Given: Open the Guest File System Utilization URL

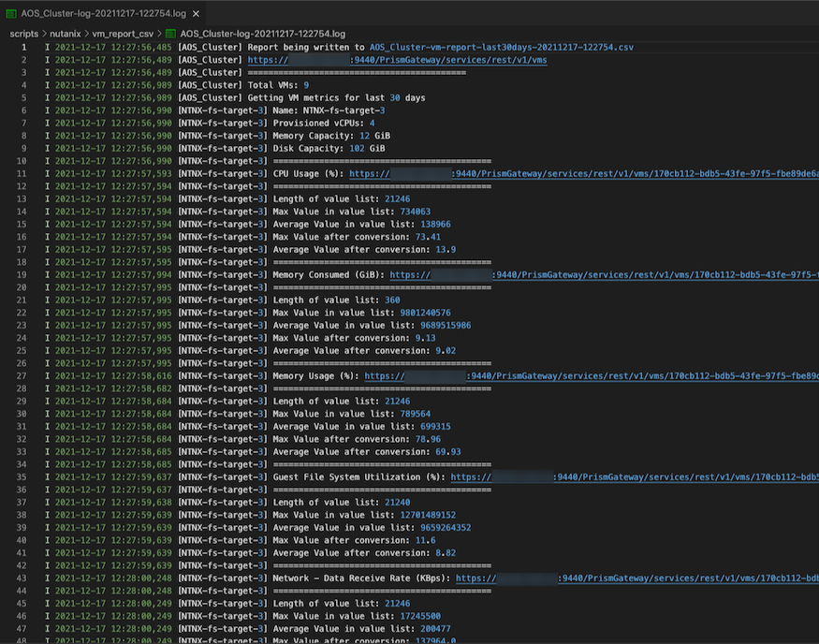Looking at the screenshot, I should [634, 477].
